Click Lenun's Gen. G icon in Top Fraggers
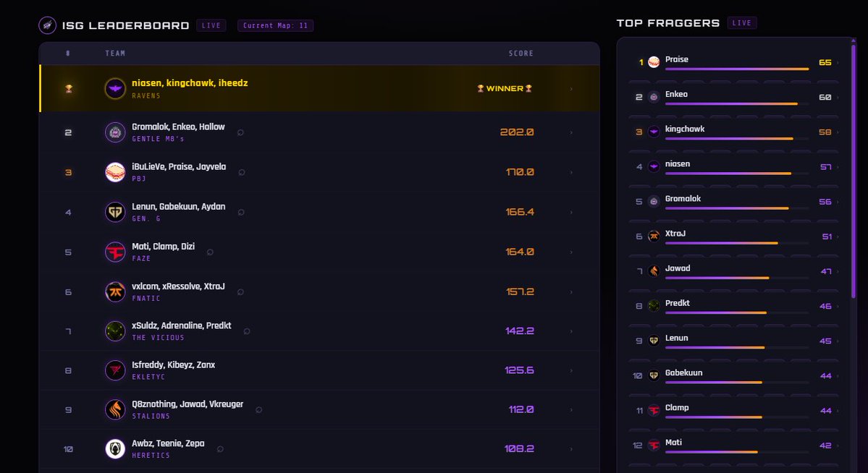The image size is (868, 473). (654, 341)
